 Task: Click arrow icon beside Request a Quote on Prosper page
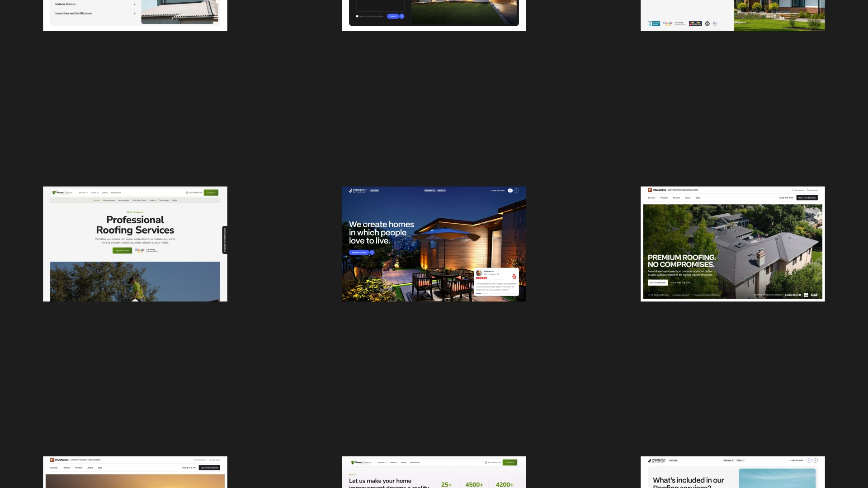tap(372, 253)
